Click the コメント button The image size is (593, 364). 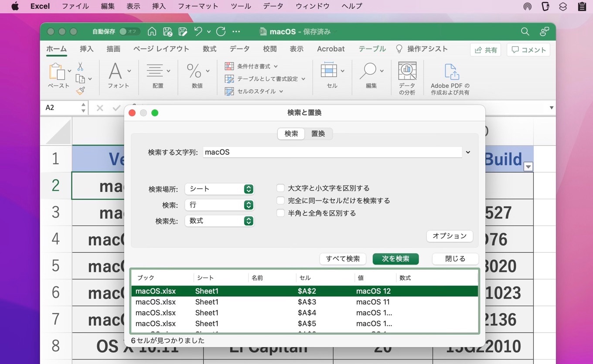pos(528,50)
